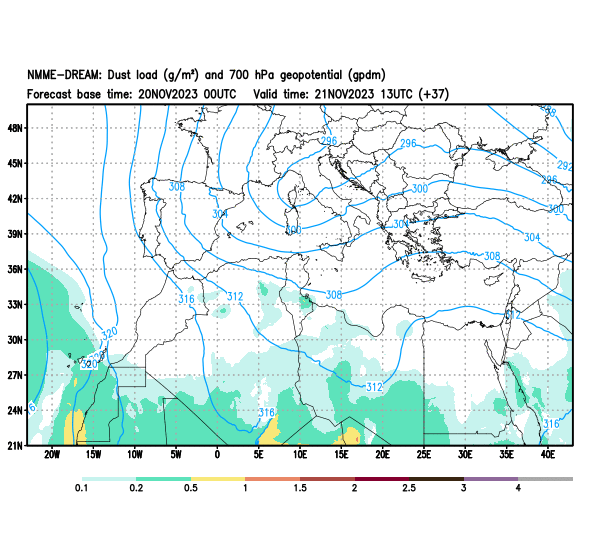Click the 15E longitude label

(341, 455)
